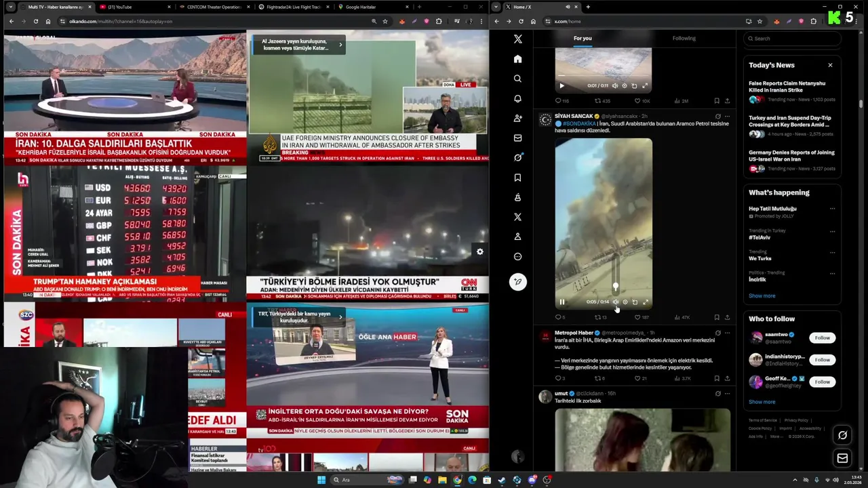This screenshot has width=868, height=488.
Task: Open Grok icon in X sidebar
Action: [x=517, y=157]
